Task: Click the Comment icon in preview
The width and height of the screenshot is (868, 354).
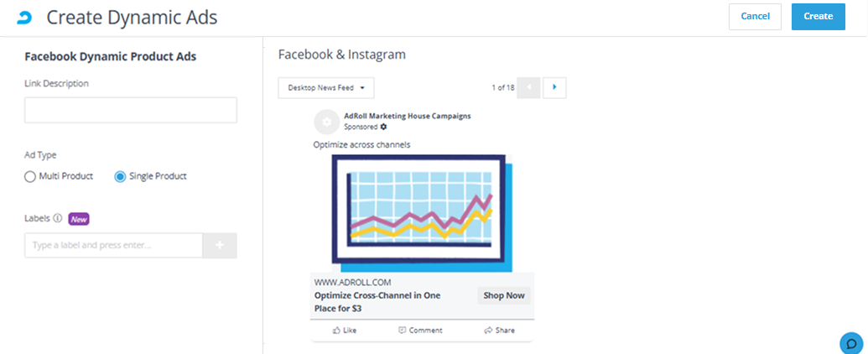Action: click(x=403, y=331)
